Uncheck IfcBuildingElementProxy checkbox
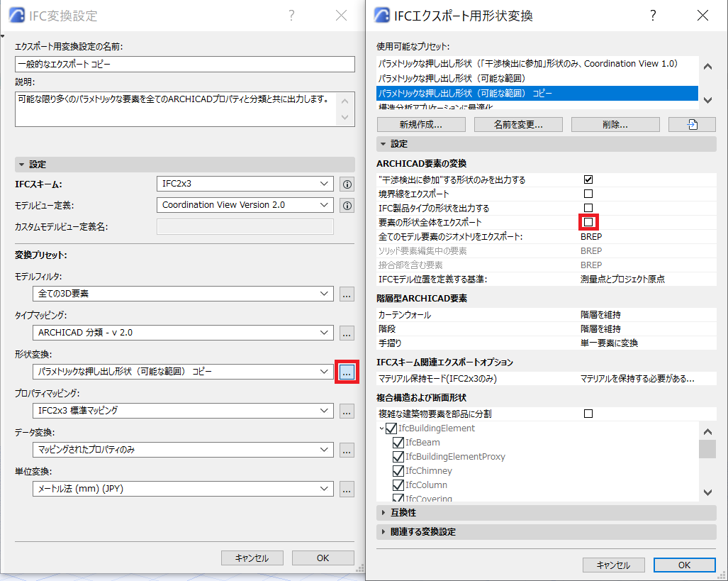The width and height of the screenshot is (728, 581). click(398, 456)
